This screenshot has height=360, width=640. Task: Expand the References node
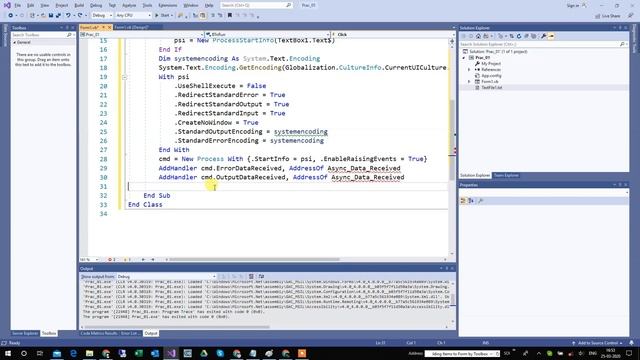[x=469, y=69]
